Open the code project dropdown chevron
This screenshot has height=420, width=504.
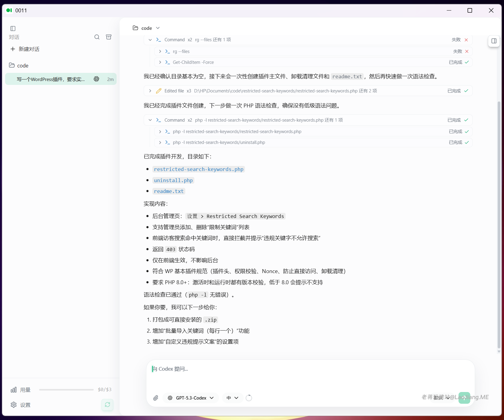(x=158, y=28)
